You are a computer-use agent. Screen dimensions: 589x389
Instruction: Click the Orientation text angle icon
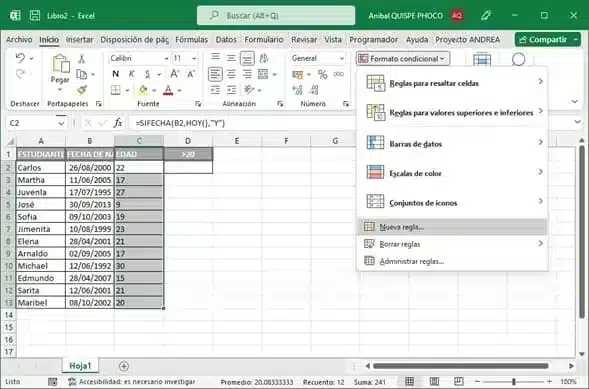250,90
